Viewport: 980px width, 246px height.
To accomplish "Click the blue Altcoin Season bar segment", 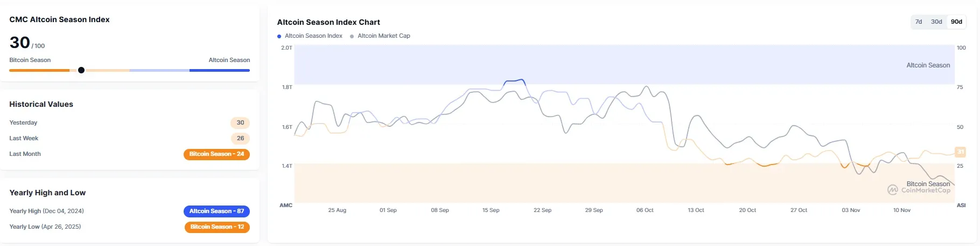I will 219,70.
